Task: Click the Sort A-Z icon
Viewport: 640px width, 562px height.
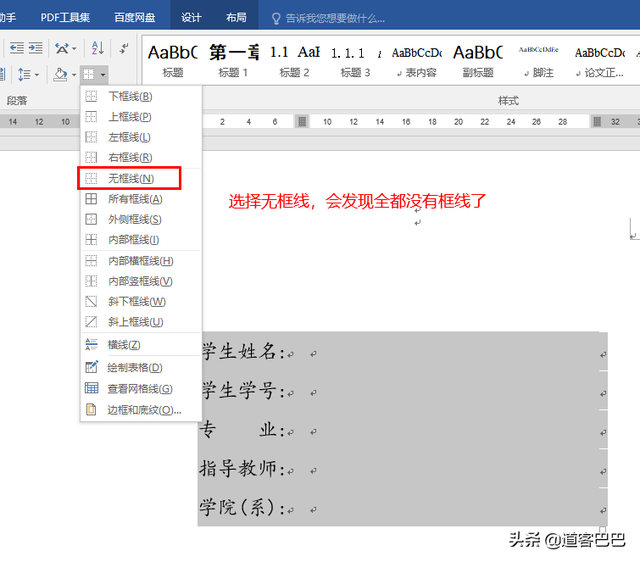Action: point(97,48)
